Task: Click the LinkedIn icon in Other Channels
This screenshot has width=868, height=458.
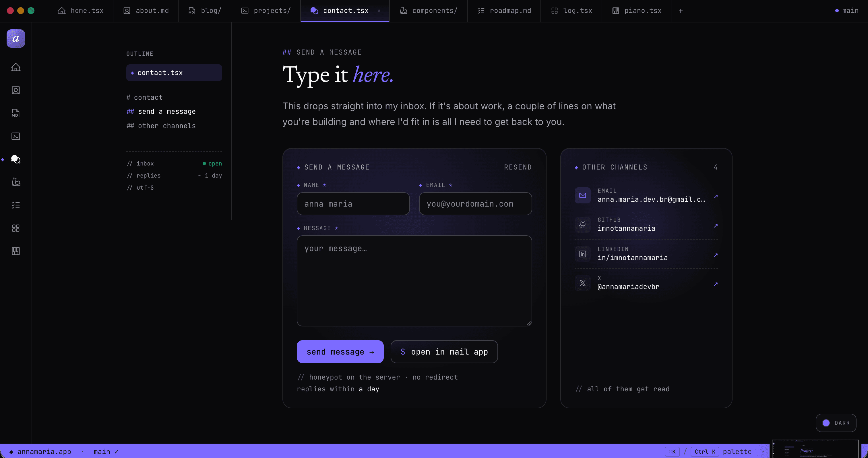Action: (583, 254)
